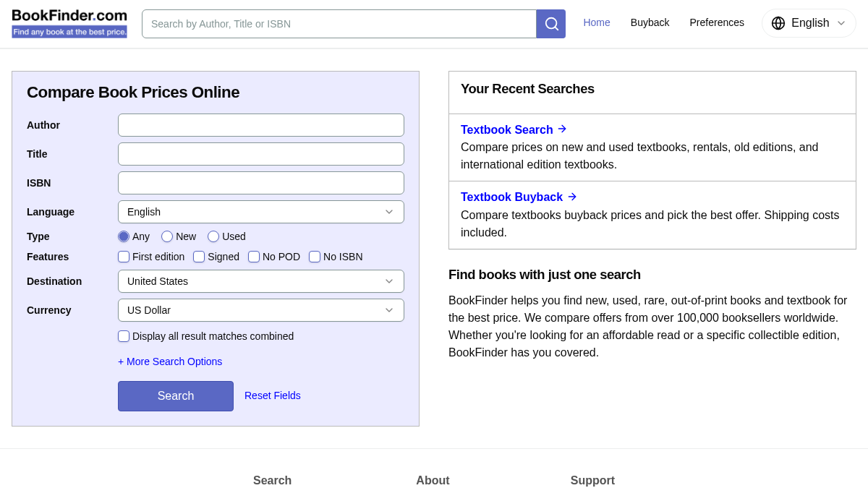Click the Compare Book Prices Online heading

pos(133,93)
